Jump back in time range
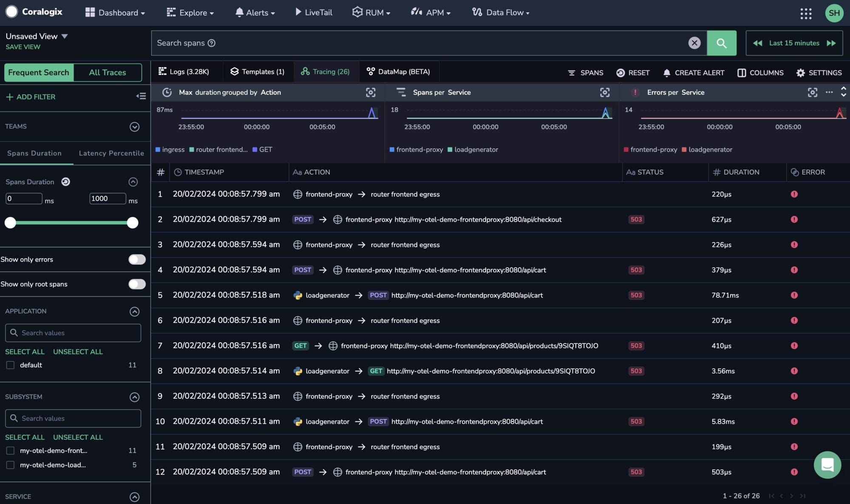The image size is (850, 504). (757, 43)
